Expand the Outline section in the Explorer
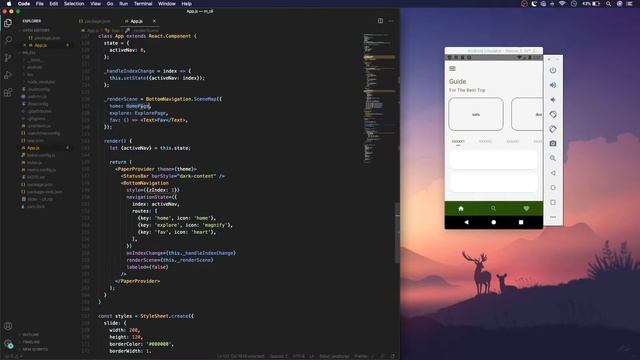The height and width of the screenshot is (360, 640). click(x=31, y=334)
